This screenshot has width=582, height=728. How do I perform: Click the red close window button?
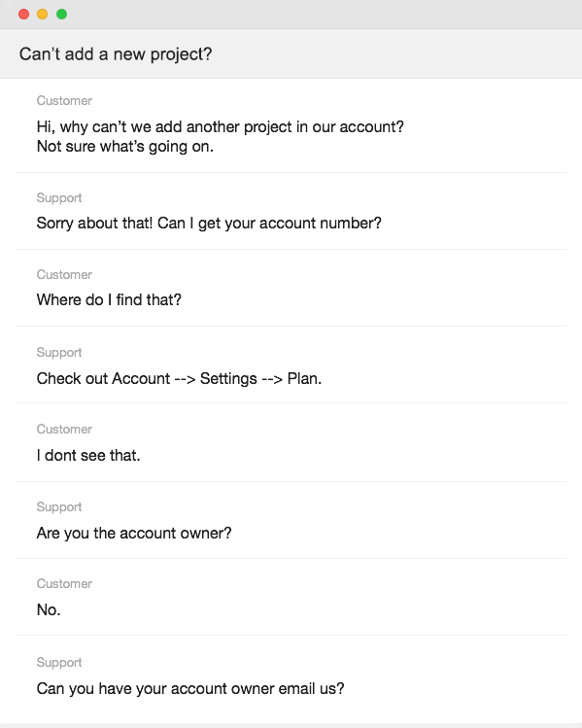click(23, 15)
